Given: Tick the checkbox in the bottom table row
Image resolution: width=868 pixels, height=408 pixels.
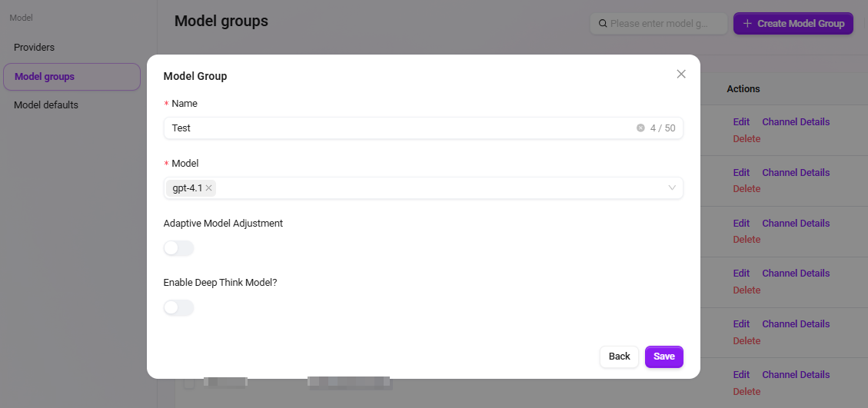Looking at the screenshot, I should click(x=189, y=383).
